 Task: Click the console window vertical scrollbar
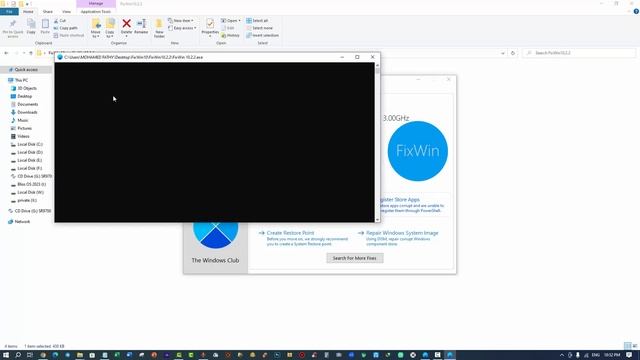coord(377,142)
